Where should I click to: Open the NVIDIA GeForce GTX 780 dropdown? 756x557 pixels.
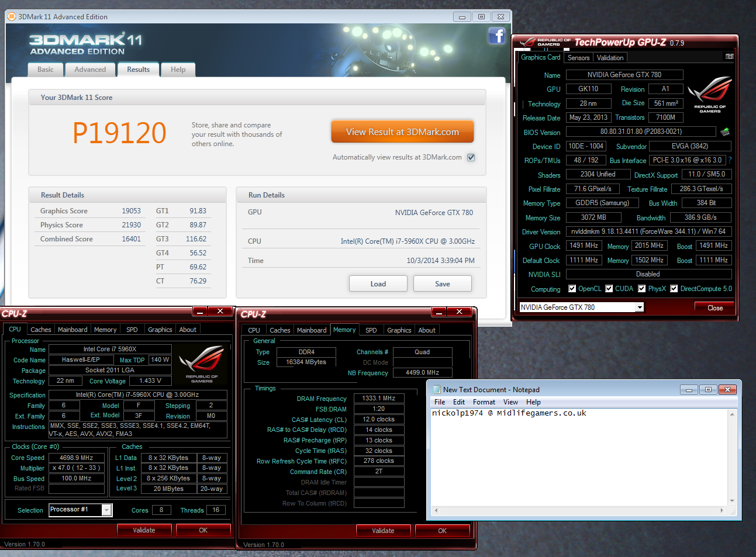click(640, 307)
